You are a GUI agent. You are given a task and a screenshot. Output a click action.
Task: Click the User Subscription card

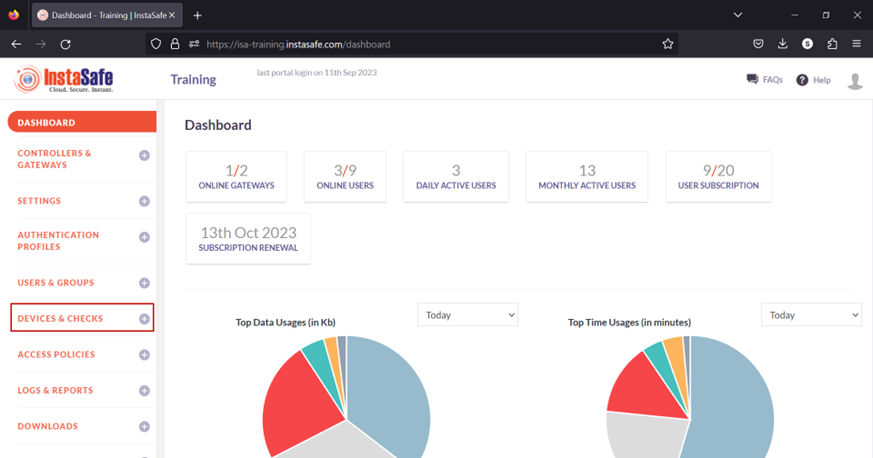point(718,177)
